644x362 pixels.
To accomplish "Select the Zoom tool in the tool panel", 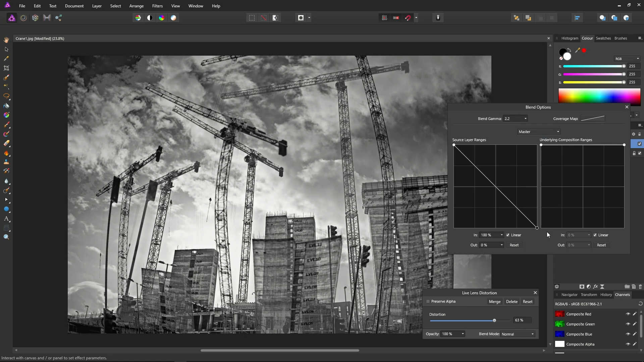I will coord(6,237).
